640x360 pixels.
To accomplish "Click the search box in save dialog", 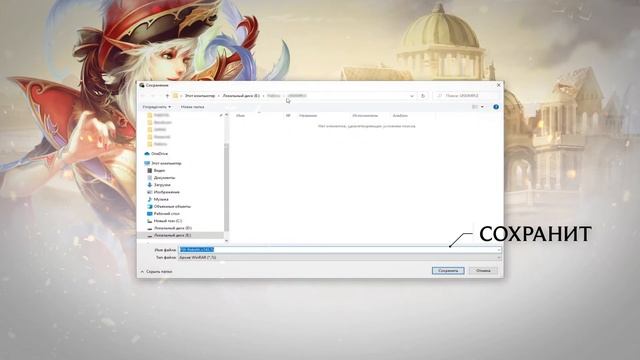I will point(467,96).
